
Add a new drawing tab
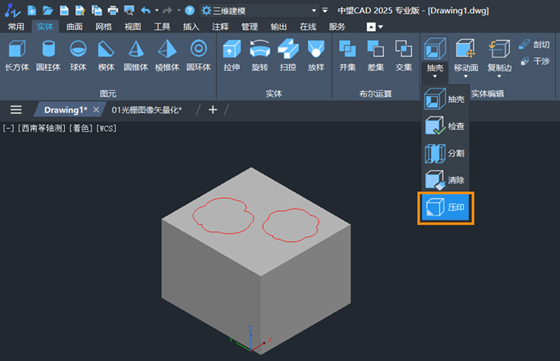212,110
